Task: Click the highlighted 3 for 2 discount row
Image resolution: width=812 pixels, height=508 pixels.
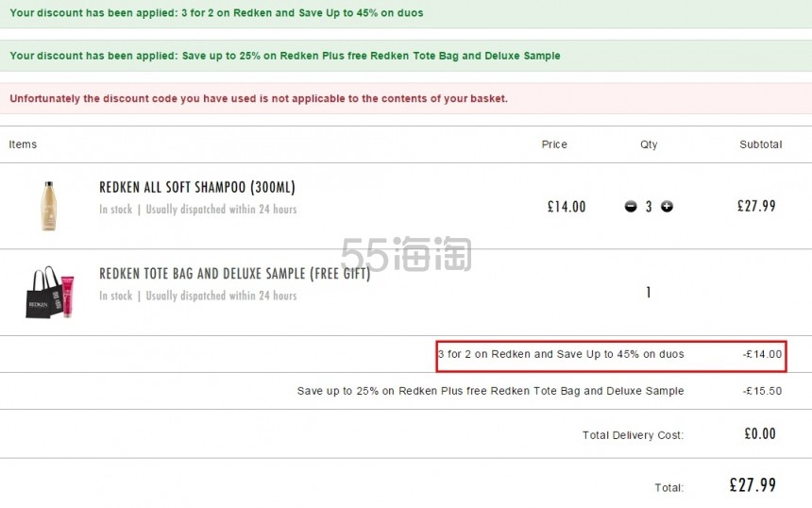Action: (x=611, y=356)
